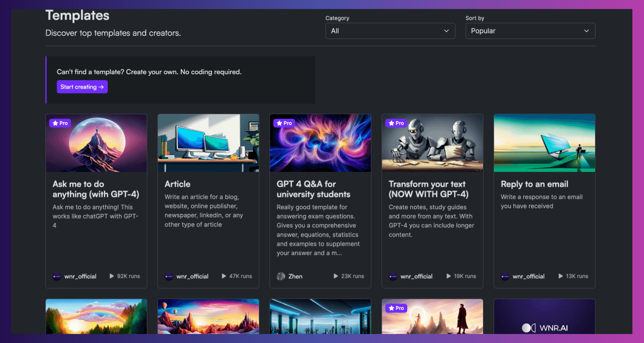This screenshot has width=644, height=343.
Task: Click the play icon next to 19K runs
Action: [449, 276]
